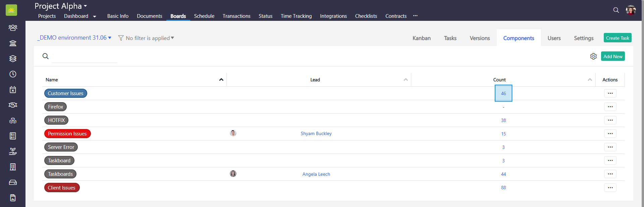The image size is (644, 207).
Task: Expand the Project Alpha dropdown
Action: point(86,6)
